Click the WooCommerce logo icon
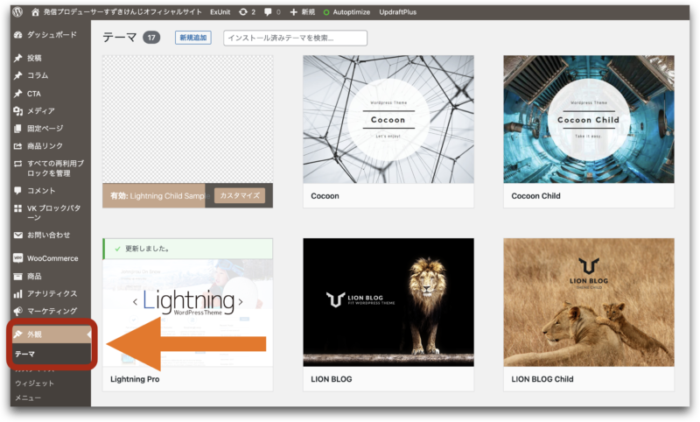 tap(18, 258)
